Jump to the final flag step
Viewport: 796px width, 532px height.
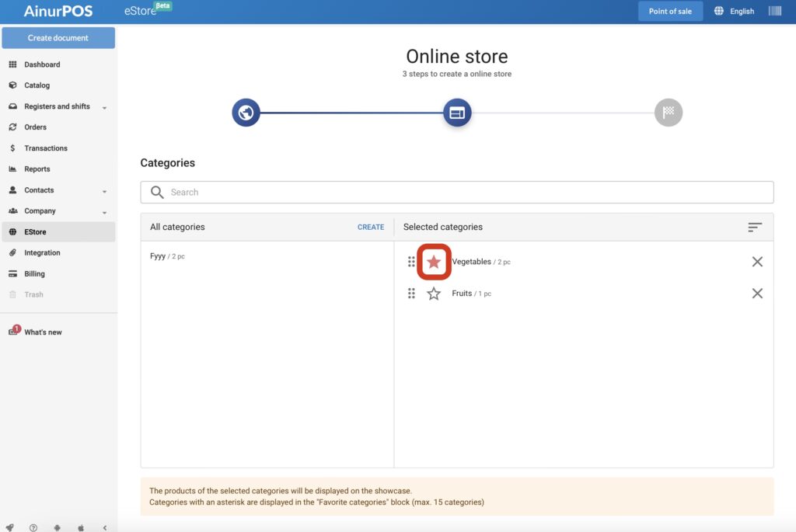point(669,113)
